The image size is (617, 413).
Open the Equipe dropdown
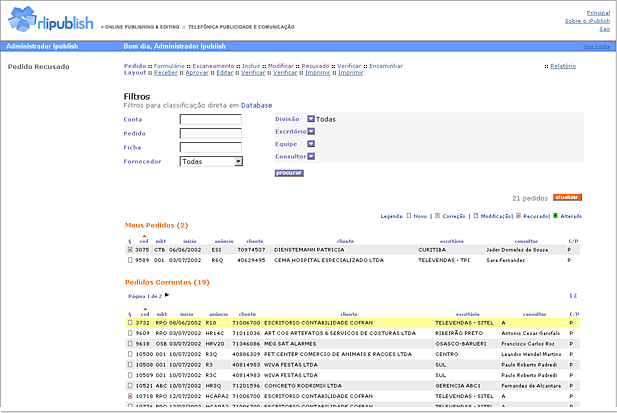(x=311, y=144)
